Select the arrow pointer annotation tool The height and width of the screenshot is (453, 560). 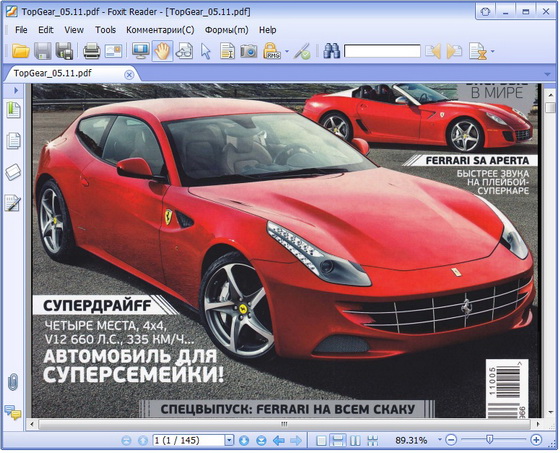tap(206, 51)
